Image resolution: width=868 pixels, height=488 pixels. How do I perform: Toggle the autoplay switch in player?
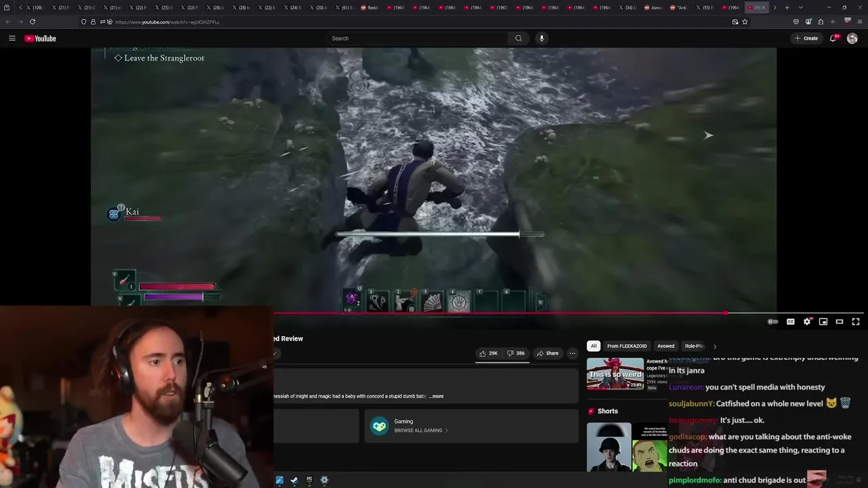tap(773, 322)
